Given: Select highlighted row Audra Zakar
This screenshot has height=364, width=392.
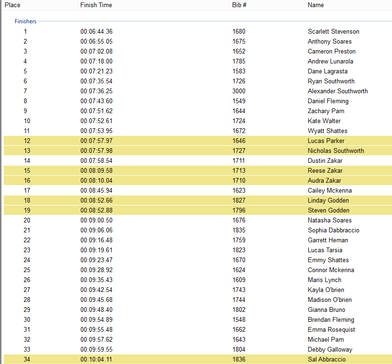Looking at the screenshot, I should 198,181.
